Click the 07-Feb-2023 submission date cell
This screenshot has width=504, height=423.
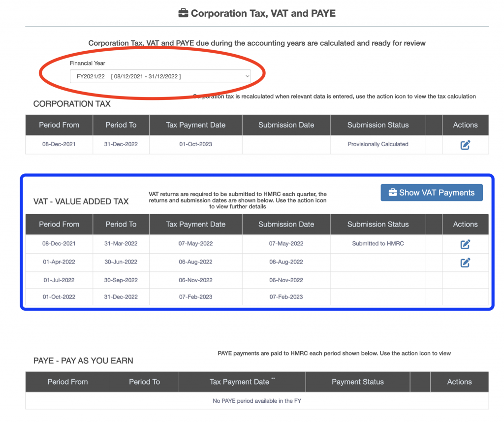point(286,297)
